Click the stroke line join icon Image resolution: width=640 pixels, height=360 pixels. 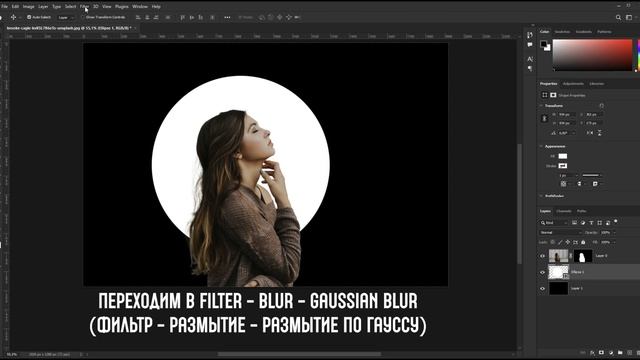[x=595, y=184]
